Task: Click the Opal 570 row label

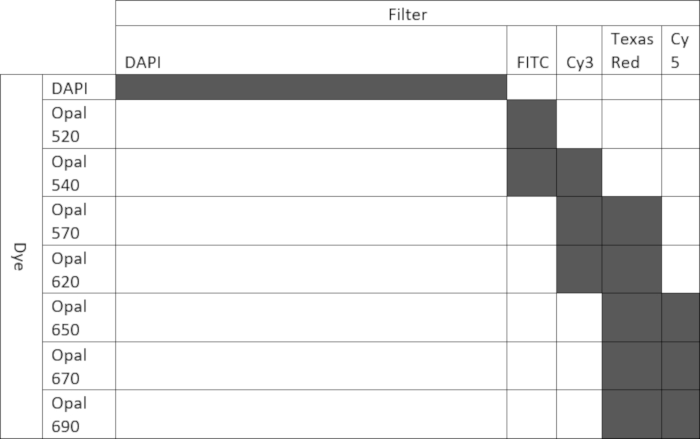Action: tap(78, 221)
